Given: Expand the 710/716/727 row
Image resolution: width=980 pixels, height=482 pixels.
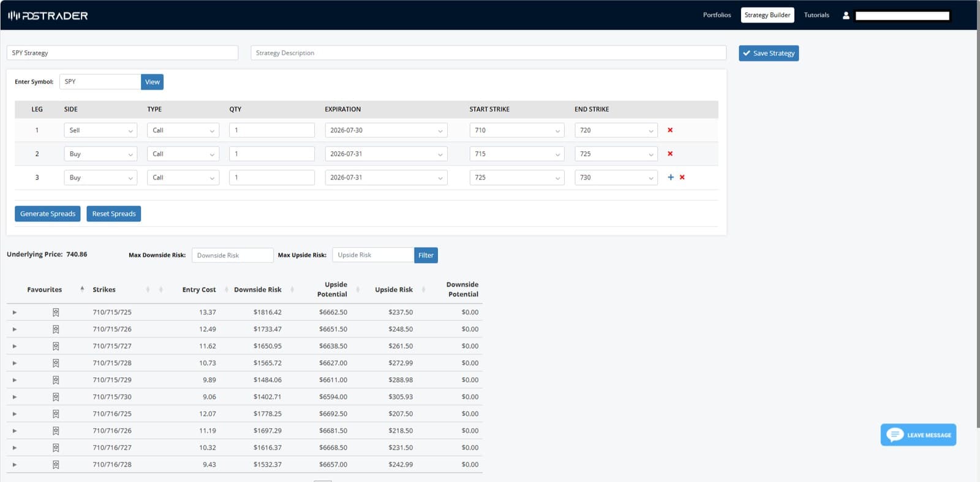Looking at the screenshot, I should pyautogui.click(x=15, y=448).
